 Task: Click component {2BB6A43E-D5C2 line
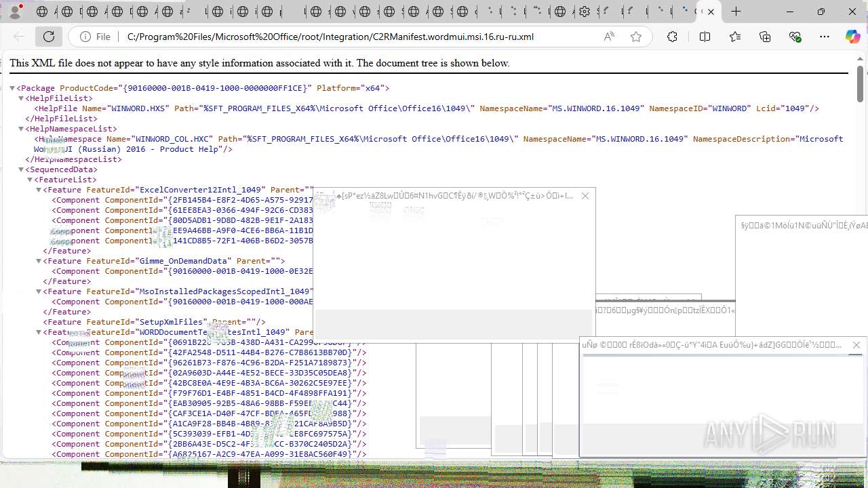tap(210, 444)
